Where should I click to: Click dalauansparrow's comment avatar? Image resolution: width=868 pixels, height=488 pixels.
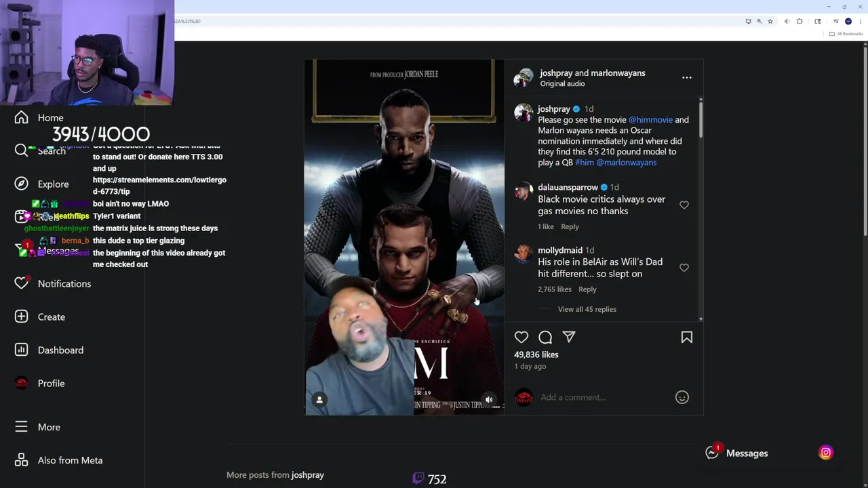click(523, 191)
